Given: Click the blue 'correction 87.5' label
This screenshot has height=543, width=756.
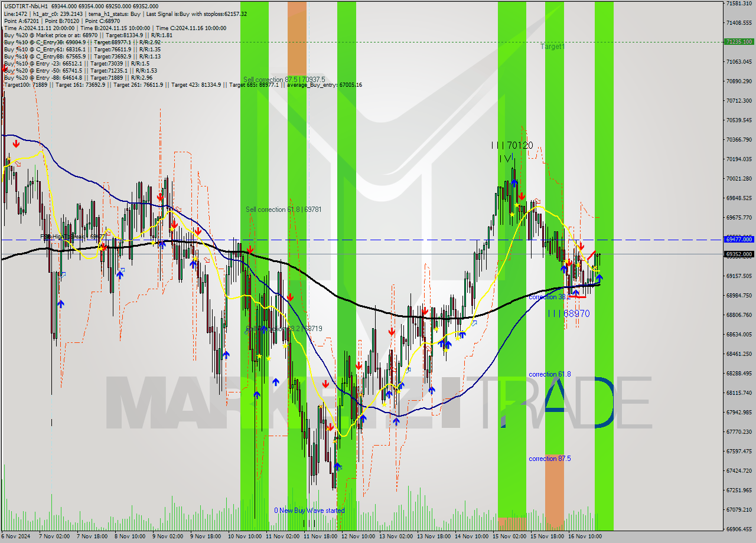Looking at the screenshot, I should [550, 459].
